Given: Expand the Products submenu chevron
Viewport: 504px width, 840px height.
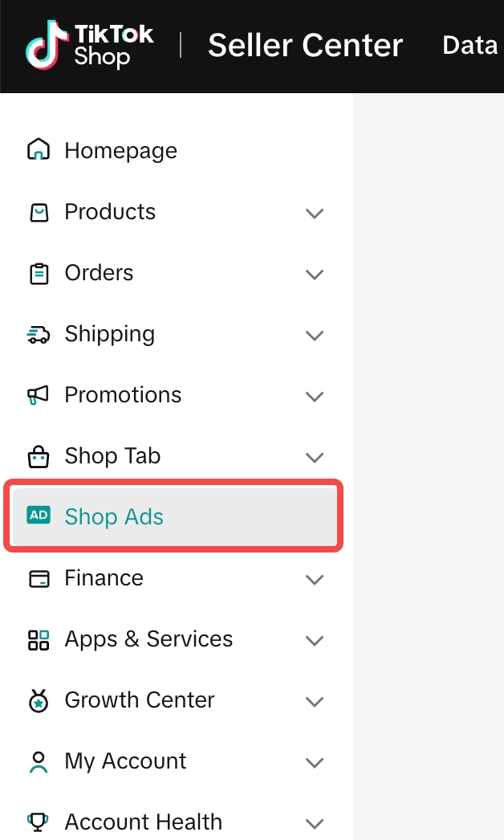Looking at the screenshot, I should pyautogui.click(x=315, y=213).
